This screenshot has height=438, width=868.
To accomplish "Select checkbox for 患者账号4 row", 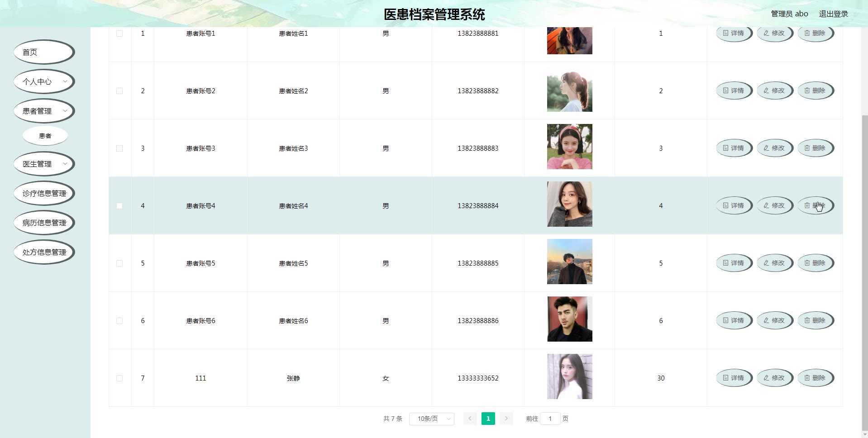I will tap(119, 206).
